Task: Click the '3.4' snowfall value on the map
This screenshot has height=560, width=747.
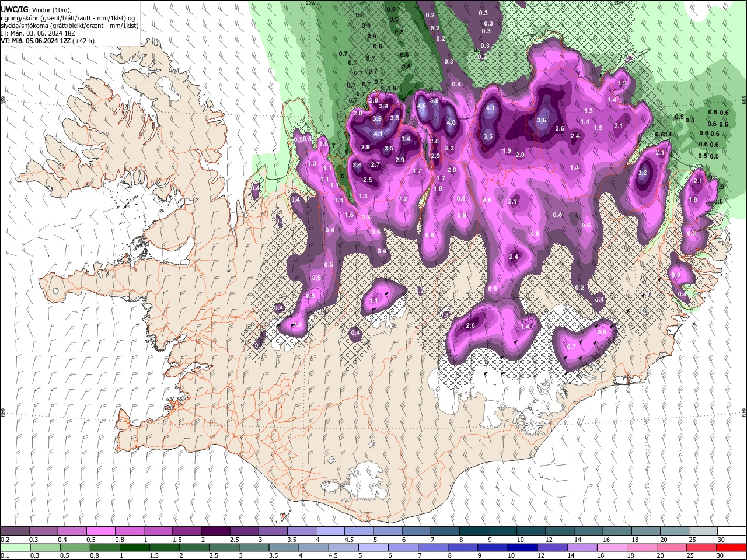Action: point(406,139)
